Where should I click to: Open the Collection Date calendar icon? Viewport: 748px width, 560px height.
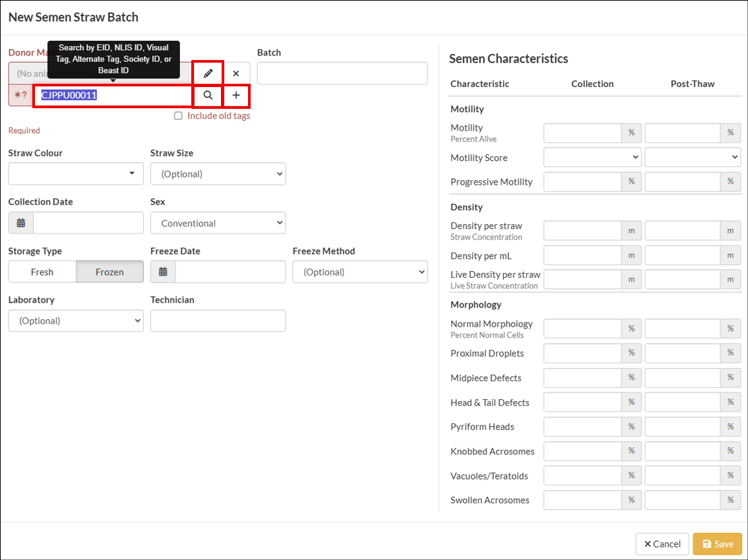(x=21, y=223)
